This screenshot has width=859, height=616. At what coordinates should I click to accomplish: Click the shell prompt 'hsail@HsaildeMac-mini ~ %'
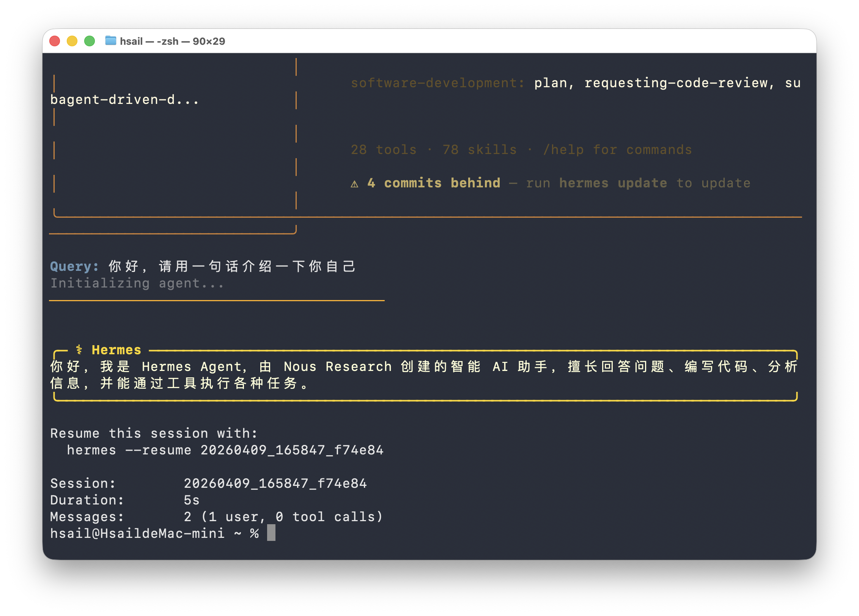(155, 534)
